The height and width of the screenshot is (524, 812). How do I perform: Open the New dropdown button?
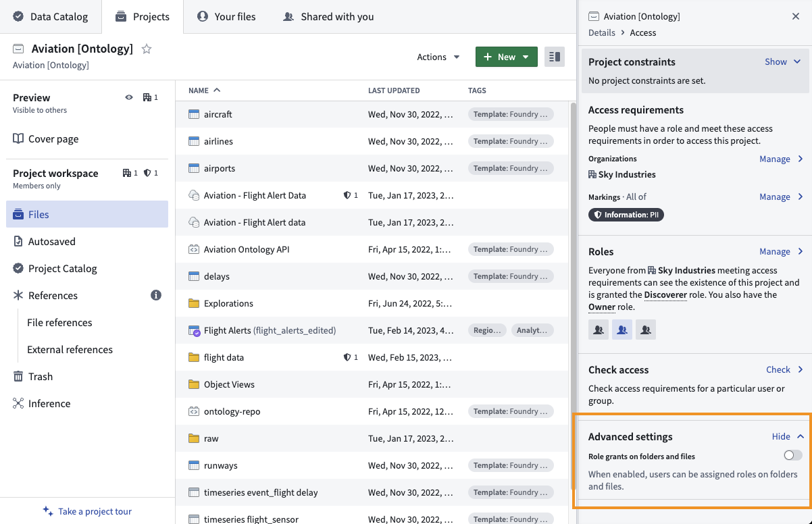click(x=507, y=57)
